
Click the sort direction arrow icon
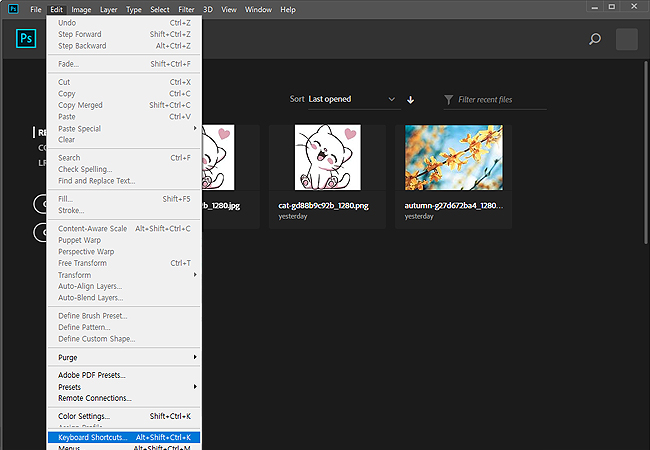410,99
